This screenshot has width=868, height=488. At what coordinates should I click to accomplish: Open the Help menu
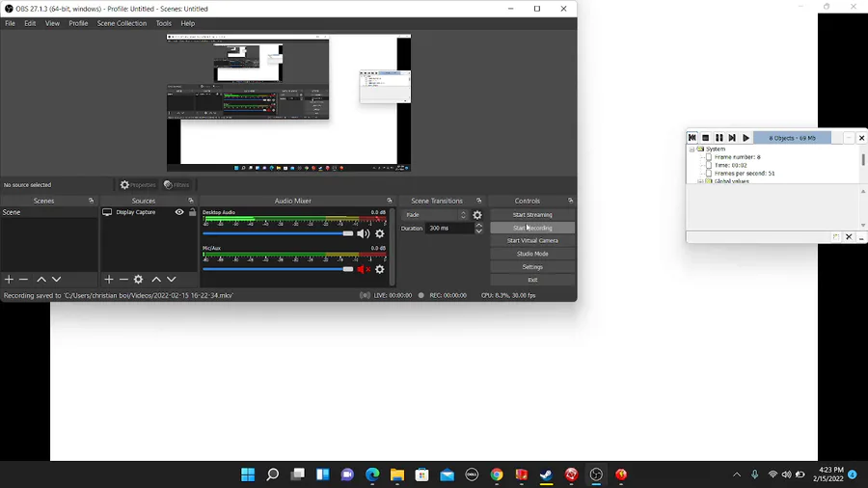188,23
